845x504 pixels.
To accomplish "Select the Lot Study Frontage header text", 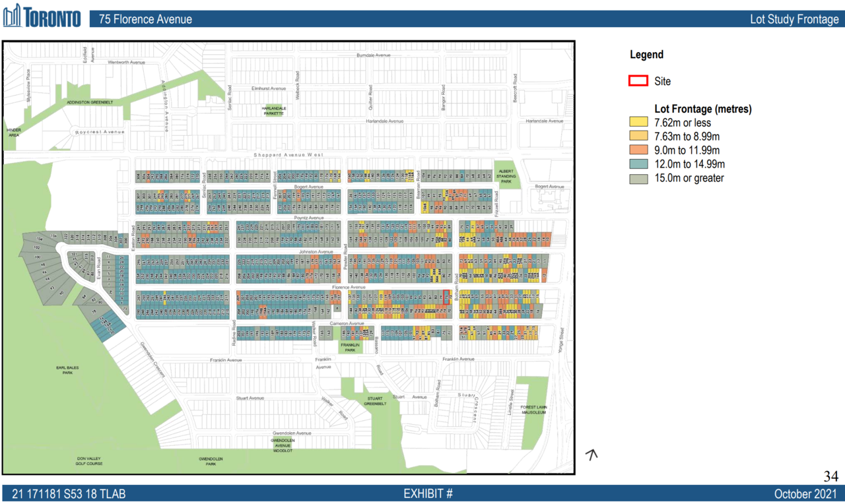I will [794, 19].
